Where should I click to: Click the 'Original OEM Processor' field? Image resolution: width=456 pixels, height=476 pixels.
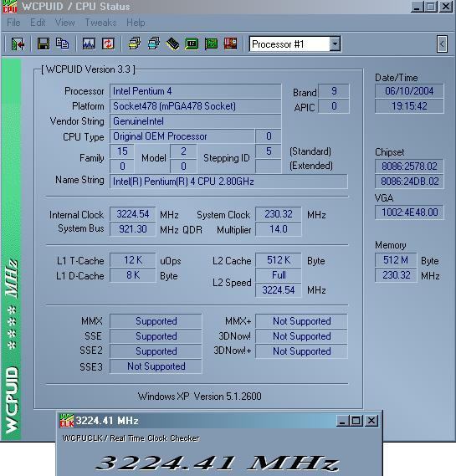182,136
